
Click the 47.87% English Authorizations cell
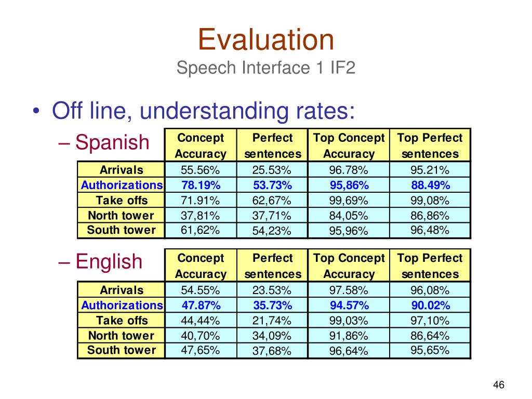201,305
